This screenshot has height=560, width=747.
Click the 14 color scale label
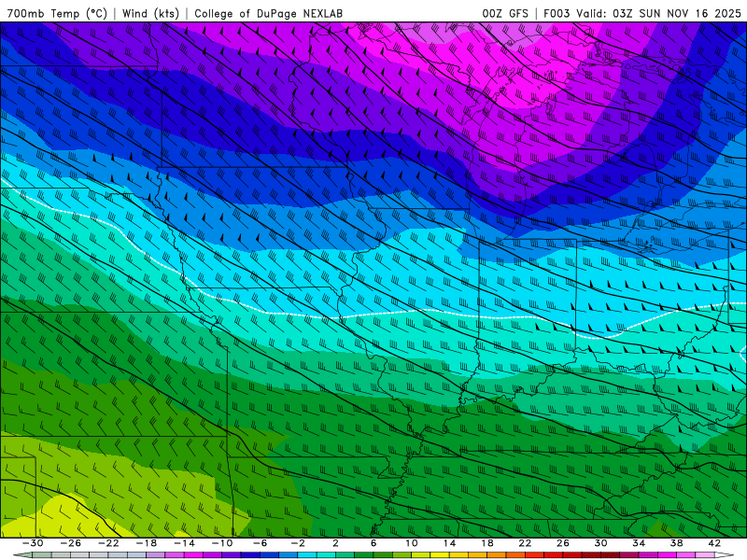(x=449, y=543)
